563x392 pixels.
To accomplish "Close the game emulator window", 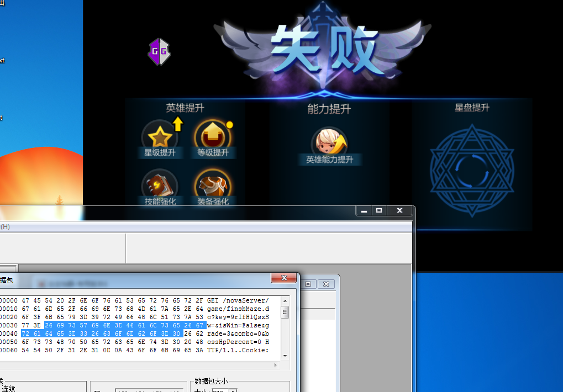I will pyautogui.click(x=399, y=210).
